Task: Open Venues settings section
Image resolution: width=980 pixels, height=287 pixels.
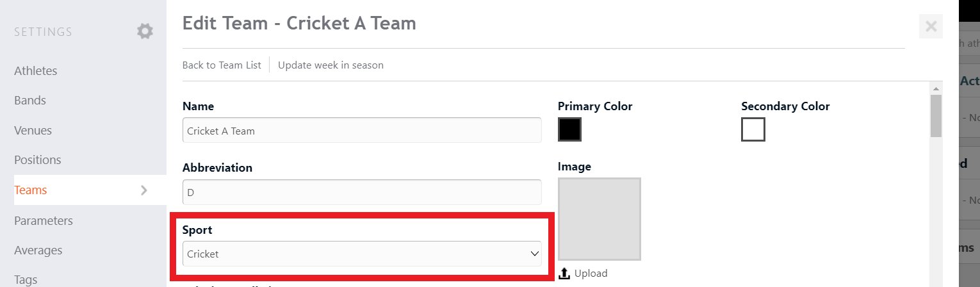Action: coord(33,130)
